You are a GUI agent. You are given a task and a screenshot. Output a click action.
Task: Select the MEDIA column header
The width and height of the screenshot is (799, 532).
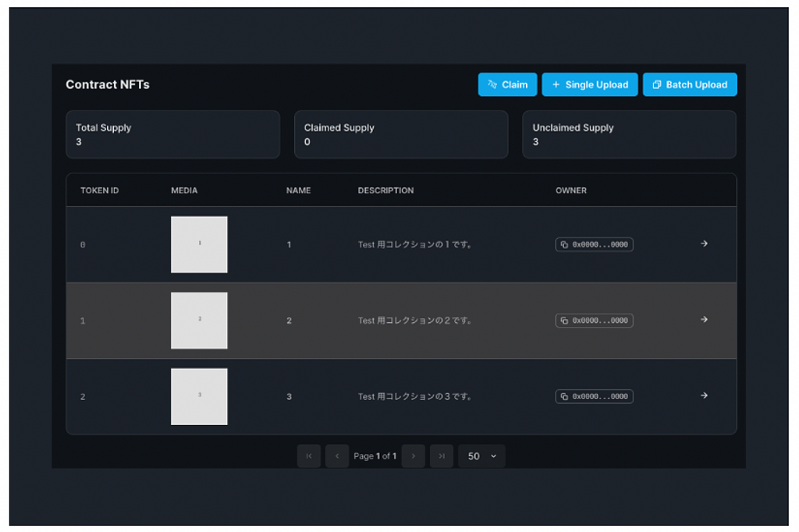point(184,190)
